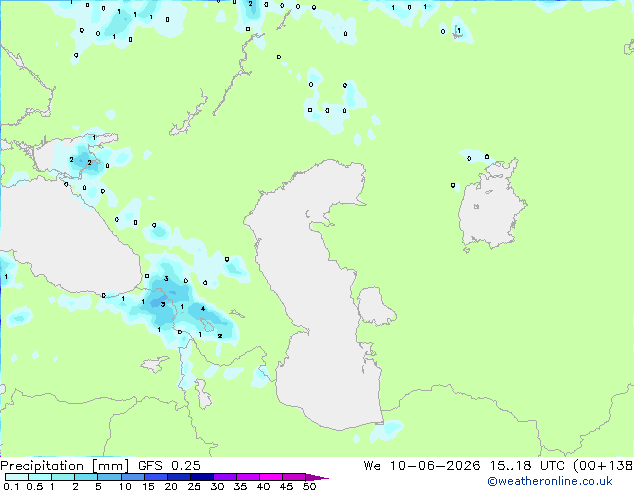Click legend label '0.5'
The height and width of the screenshot is (490, 634).
[x=34, y=486]
